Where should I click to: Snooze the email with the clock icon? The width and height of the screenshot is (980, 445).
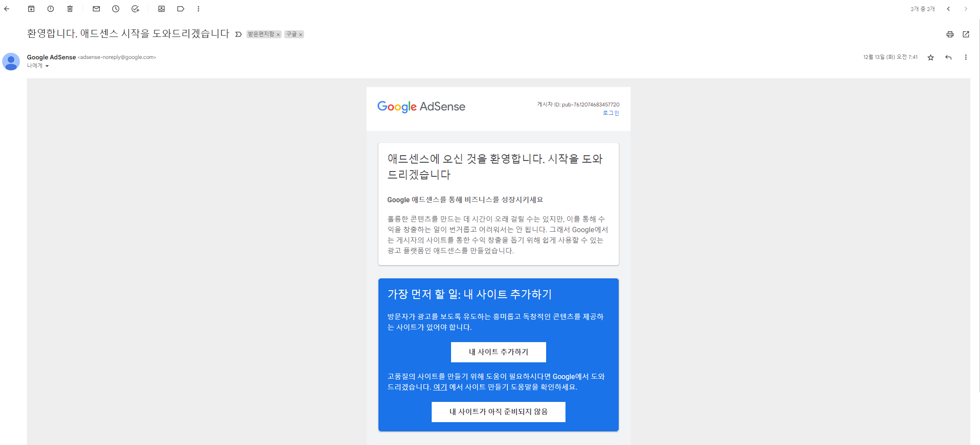click(x=116, y=9)
